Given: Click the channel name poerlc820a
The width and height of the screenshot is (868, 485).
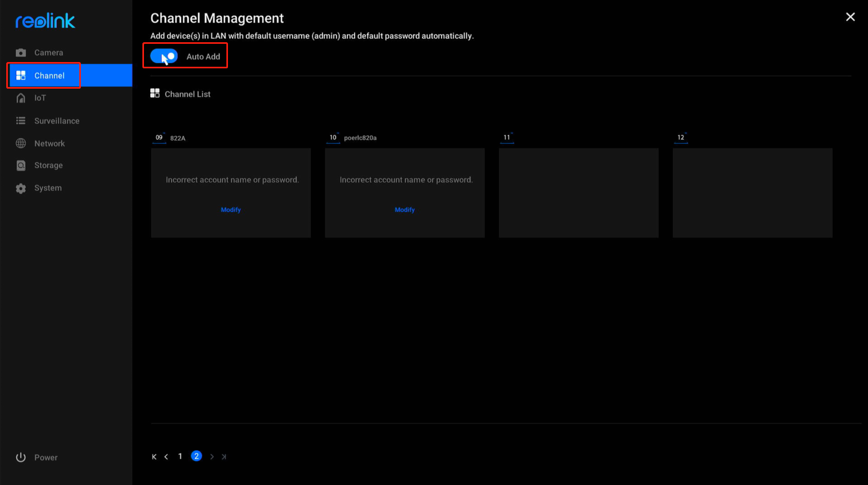Looking at the screenshot, I should point(360,138).
